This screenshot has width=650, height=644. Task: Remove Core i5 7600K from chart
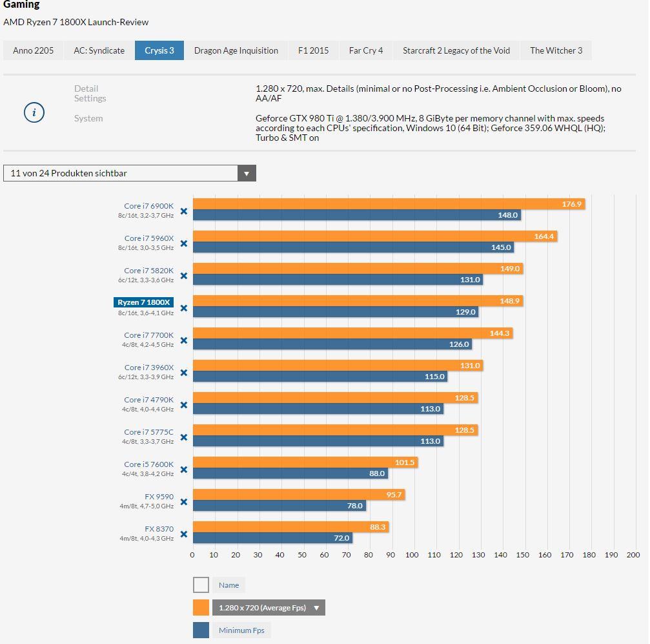184,470
